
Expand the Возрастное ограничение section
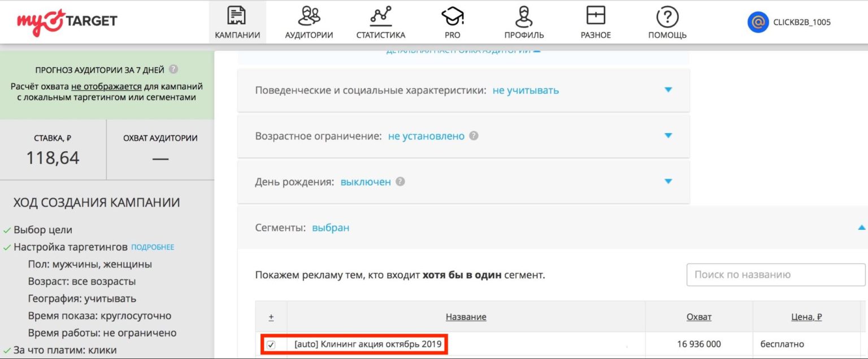(x=668, y=136)
